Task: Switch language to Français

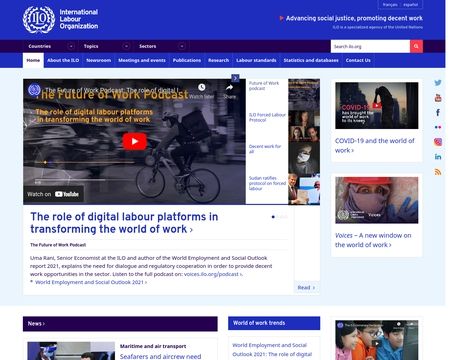Action: (x=390, y=5)
